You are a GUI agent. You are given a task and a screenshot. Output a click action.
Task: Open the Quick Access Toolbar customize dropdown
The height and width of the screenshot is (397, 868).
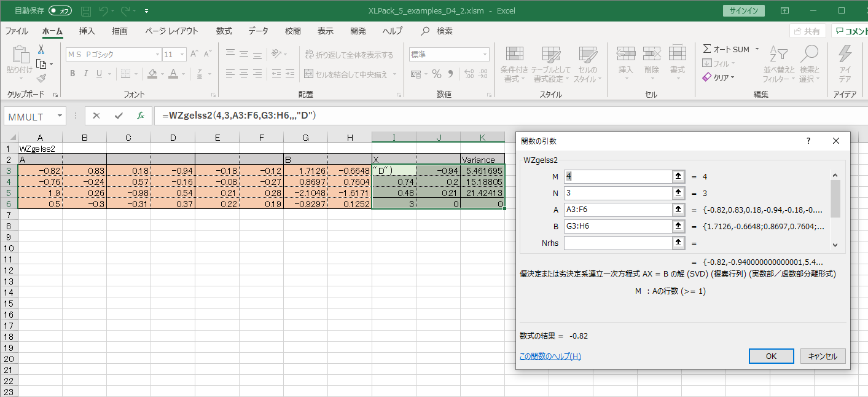point(146,11)
